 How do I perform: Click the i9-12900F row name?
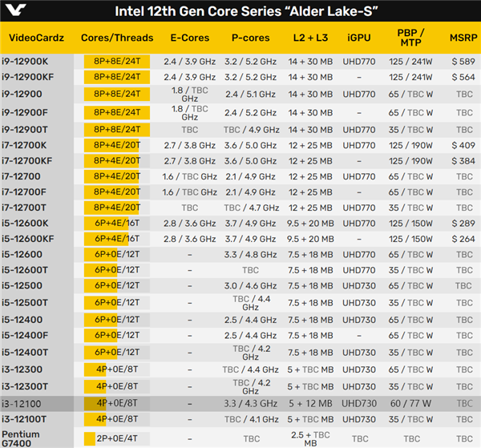point(25,112)
